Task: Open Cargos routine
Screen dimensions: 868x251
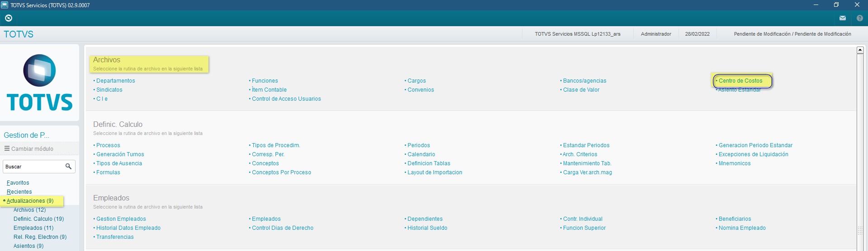Action: pos(417,81)
